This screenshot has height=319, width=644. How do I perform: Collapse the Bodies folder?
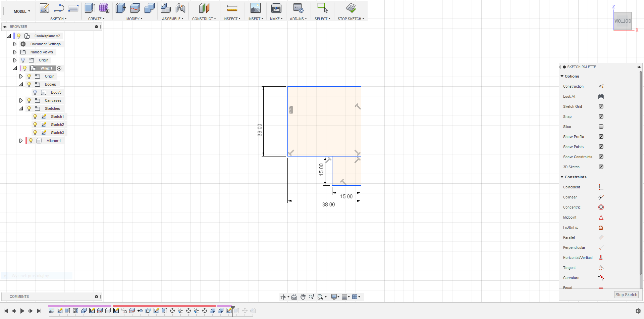click(x=21, y=84)
